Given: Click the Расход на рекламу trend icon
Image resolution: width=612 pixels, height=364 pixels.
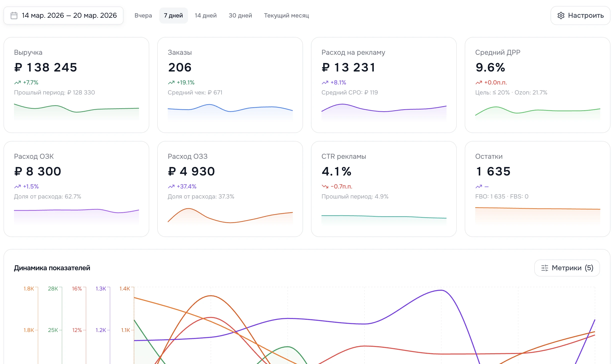Looking at the screenshot, I should click(x=325, y=82).
